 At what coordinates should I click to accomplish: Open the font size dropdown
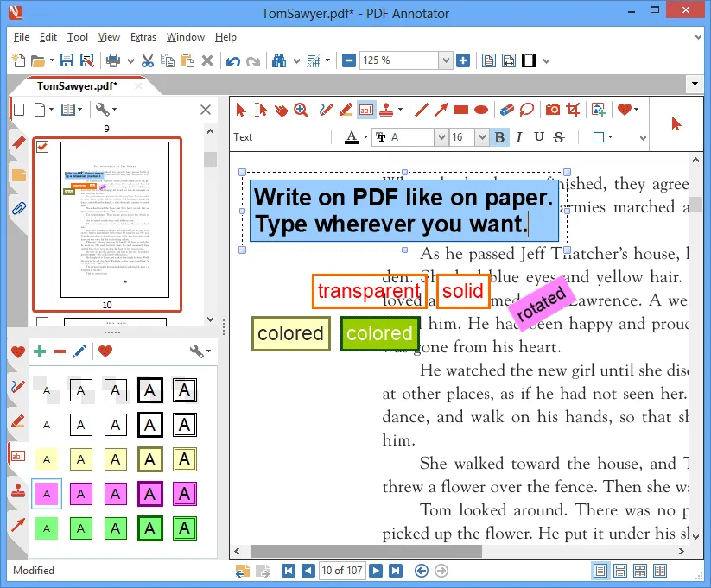482,136
